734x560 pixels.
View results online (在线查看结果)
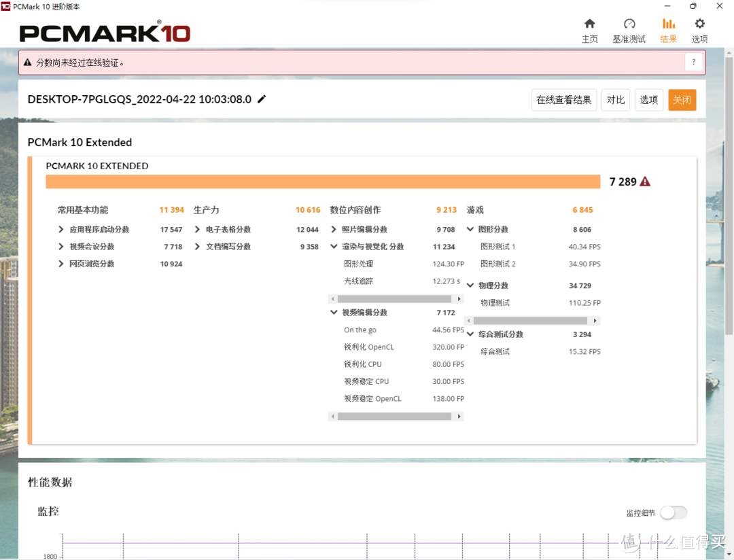[x=563, y=100]
